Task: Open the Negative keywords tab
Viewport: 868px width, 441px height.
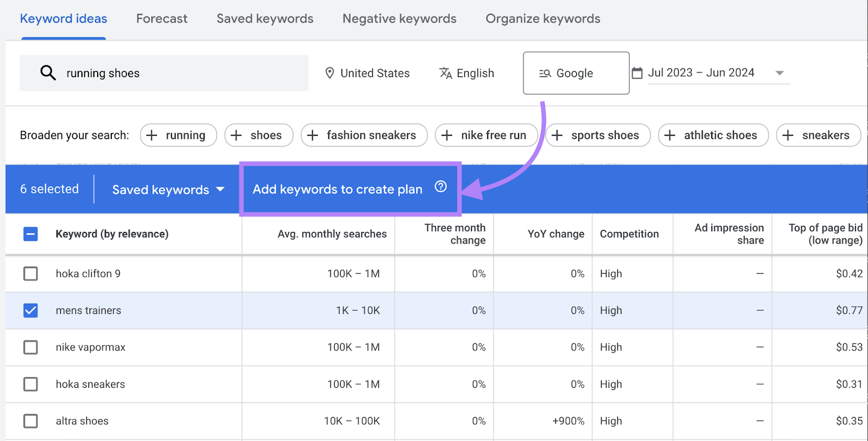Action: pos(399,18)
